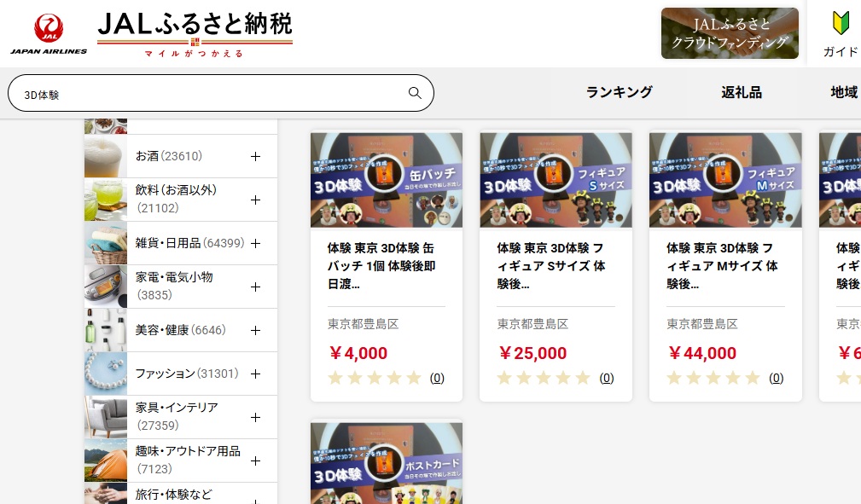Open JALふるさとクラウドファンディング banner
Screen dimensions: 861x504
730,33
